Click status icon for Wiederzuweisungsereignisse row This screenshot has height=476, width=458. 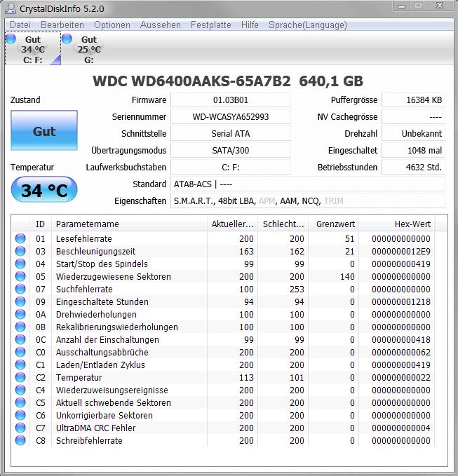(20, 390)
